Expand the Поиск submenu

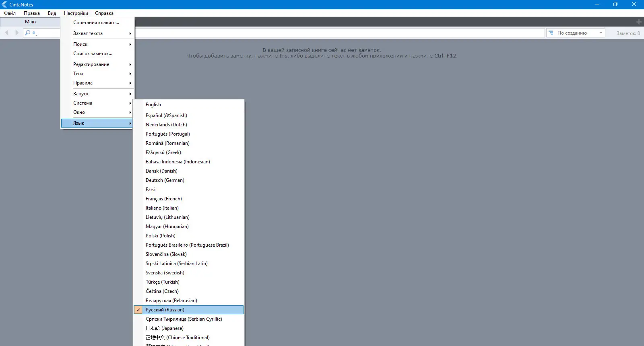click(x=97, y=44)
